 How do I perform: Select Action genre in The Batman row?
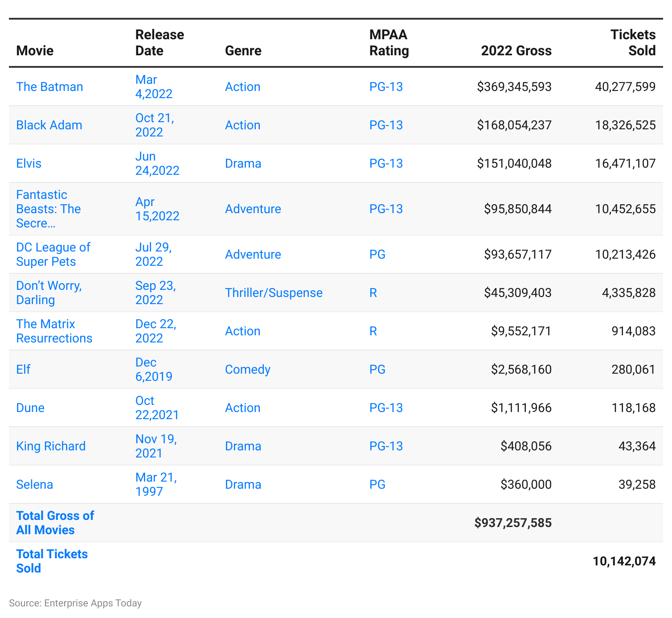pos(242,87)
